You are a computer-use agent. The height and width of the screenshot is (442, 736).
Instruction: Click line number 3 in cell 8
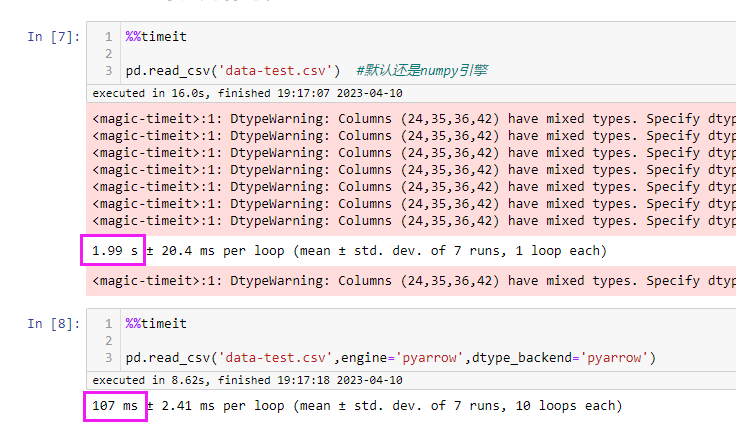[107, 358]
